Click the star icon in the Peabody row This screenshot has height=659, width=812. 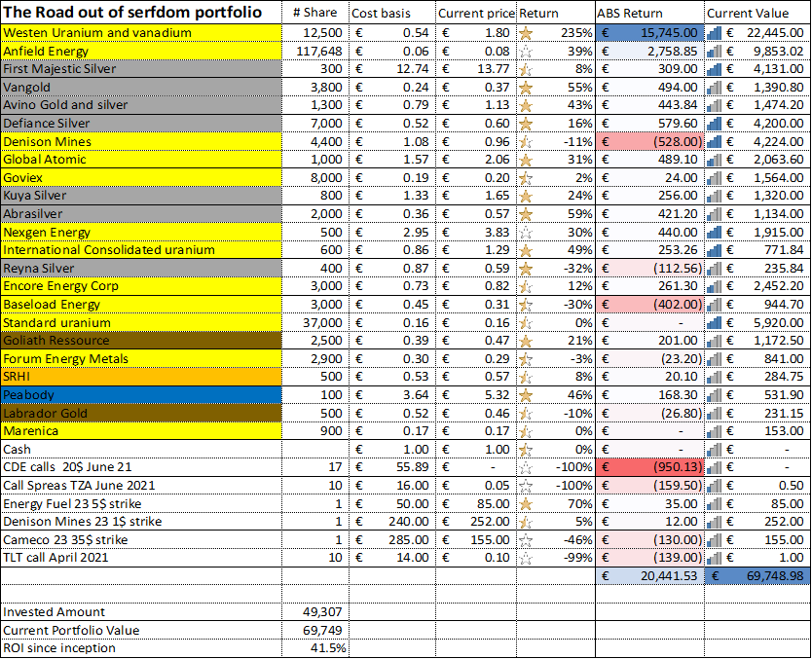coord(526,396)
